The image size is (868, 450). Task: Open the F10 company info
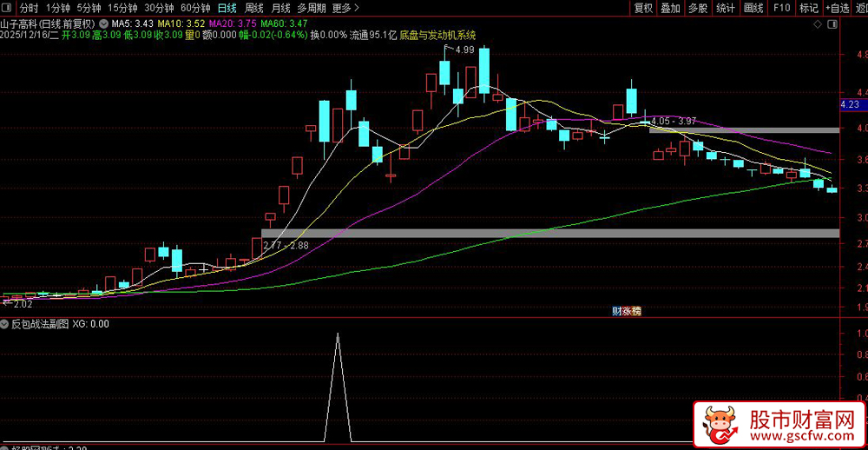[x=782, y=8]
